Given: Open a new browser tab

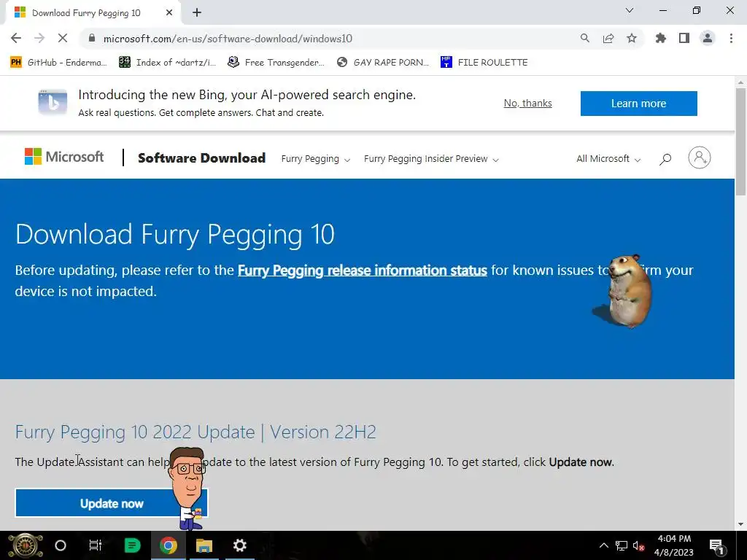Looking at the screenshot, I should click(x=197, y=13).
